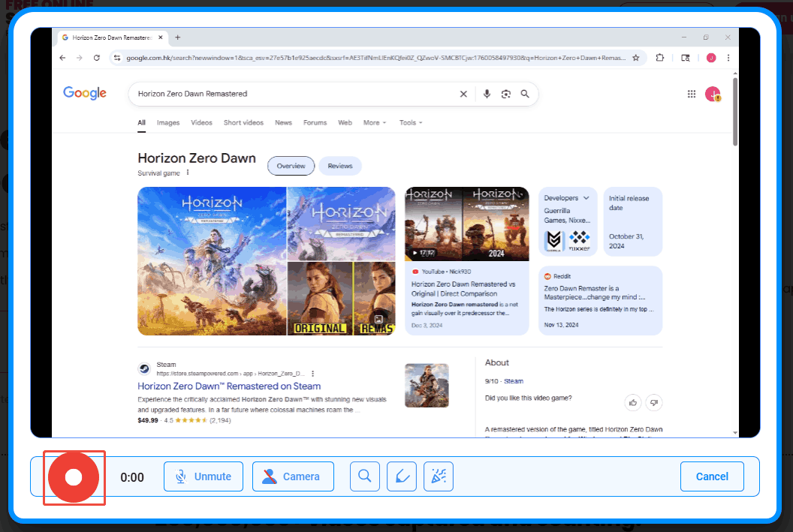The height and width of the screenshot is (532, 793).
Task: Switch to the Videos tab
Action: pyautogui.click(x=201, y=123)
